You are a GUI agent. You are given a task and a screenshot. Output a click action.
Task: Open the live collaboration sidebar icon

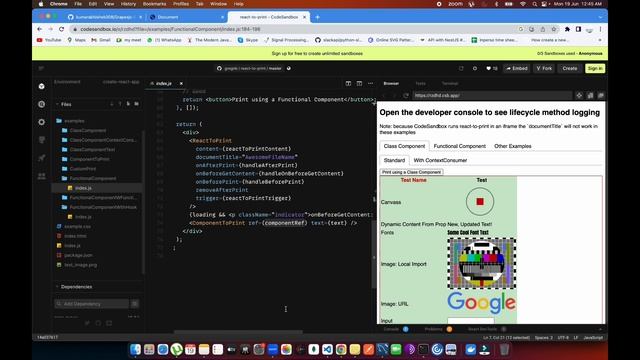coord(42,176)
